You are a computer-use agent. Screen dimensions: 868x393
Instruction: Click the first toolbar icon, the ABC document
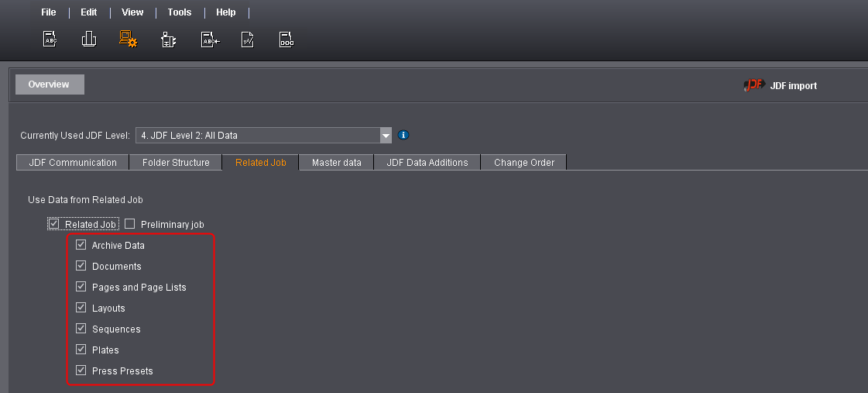pyautogui.click(x=50, y=39)
